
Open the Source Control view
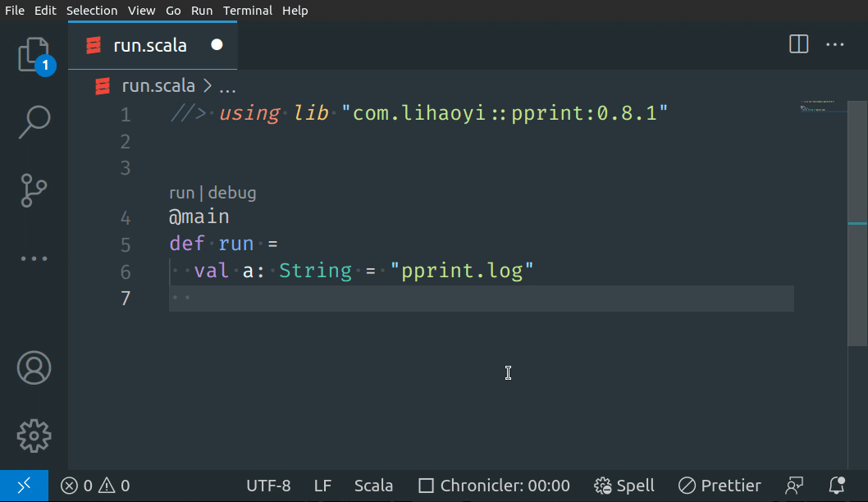[x=34, y=190]
